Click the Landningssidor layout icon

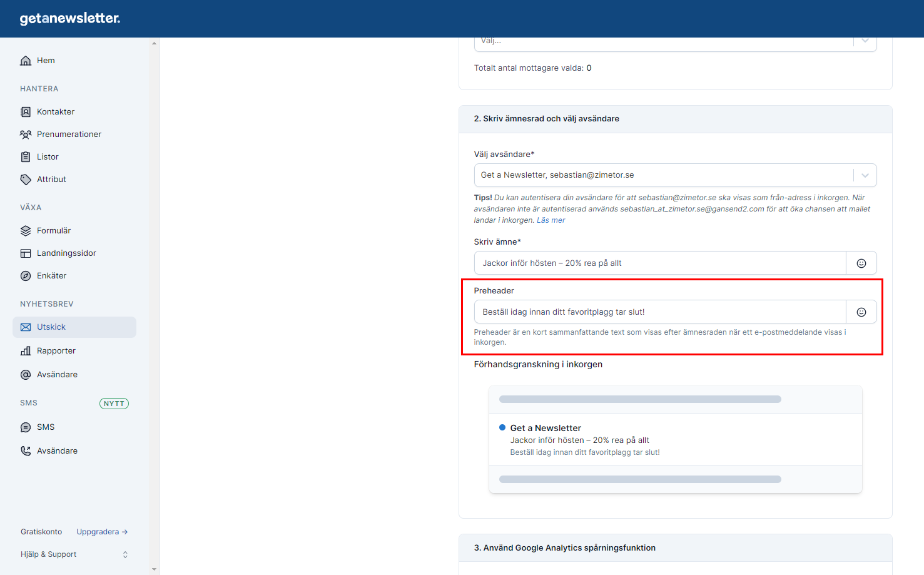[x=26, y=253]
